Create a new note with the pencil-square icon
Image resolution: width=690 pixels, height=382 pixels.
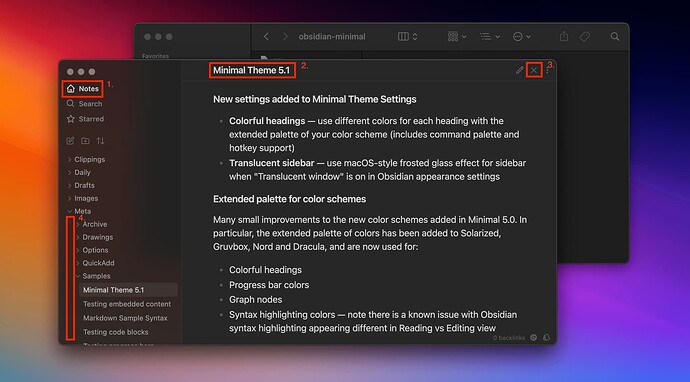tap(70, 141)
